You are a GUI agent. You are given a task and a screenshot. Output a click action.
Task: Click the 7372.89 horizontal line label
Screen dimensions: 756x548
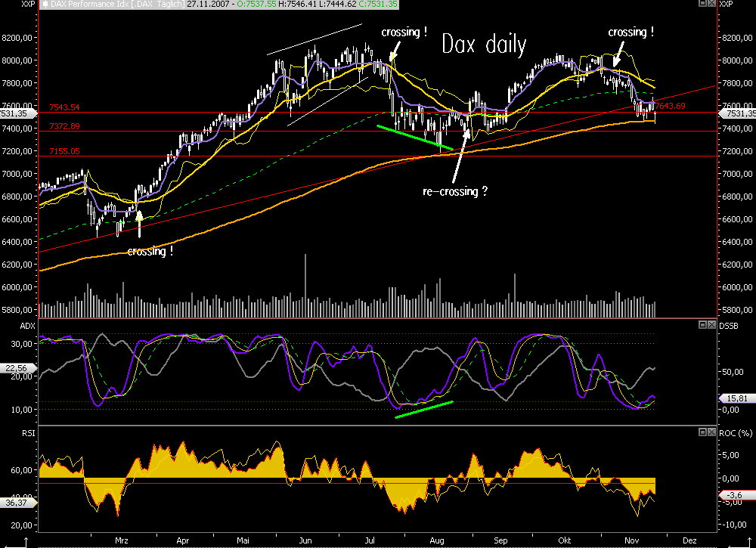[x=64, y=125]
